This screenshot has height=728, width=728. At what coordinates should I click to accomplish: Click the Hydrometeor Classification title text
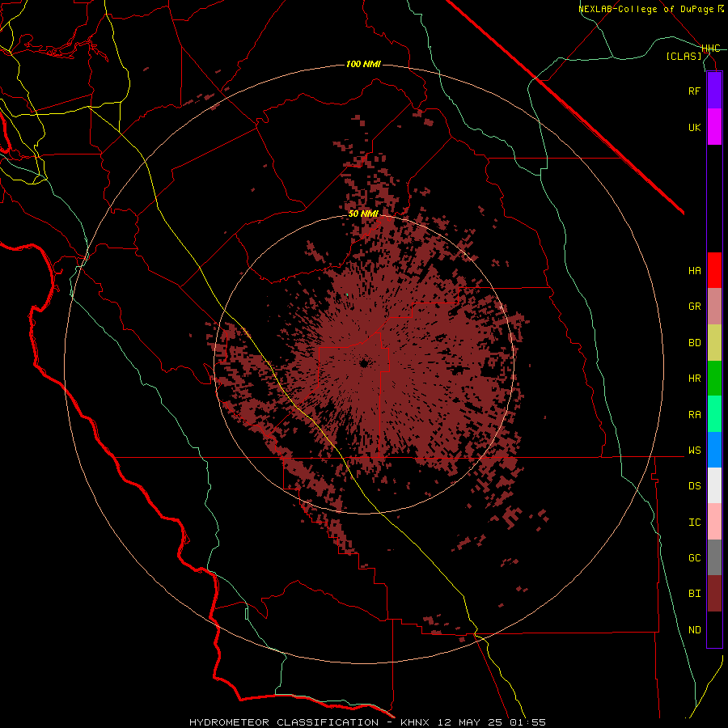click(x=284, y=722)
